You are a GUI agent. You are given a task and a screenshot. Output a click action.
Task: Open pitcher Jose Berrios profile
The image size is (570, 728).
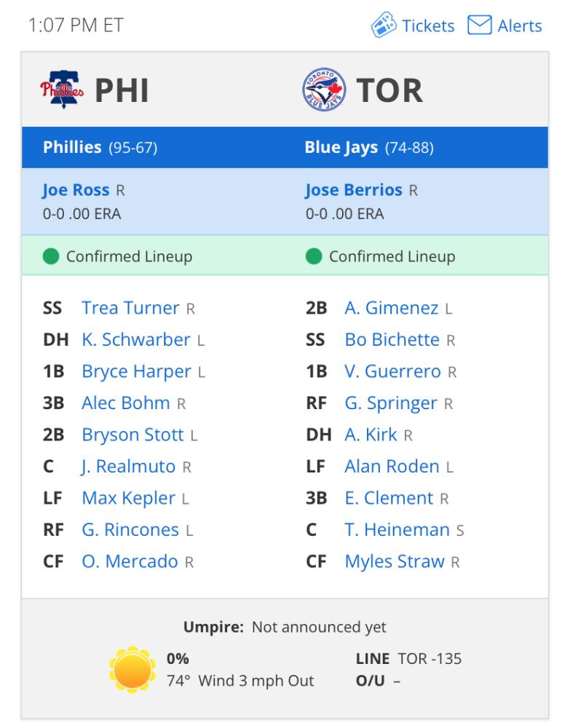pos(354,190)
